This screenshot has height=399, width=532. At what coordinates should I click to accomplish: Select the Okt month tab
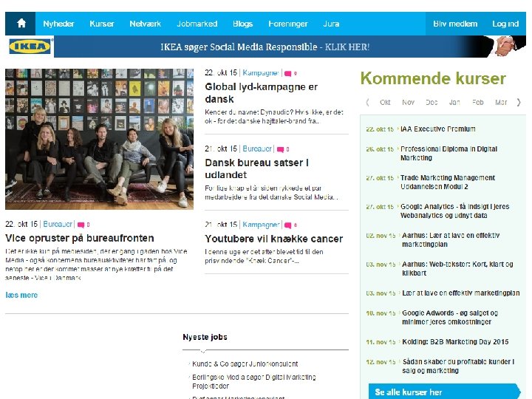coord(385,102)
